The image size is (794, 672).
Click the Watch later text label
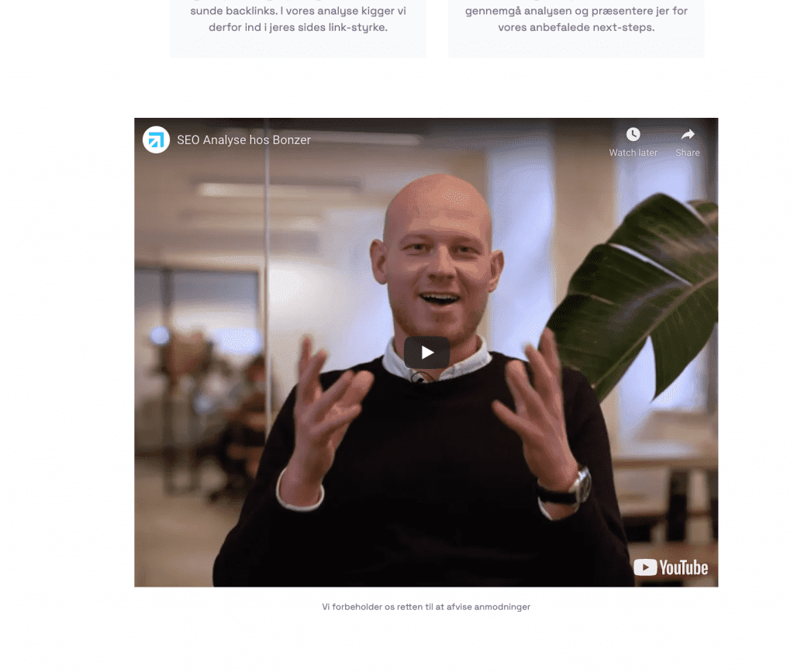pyautogui.click(x=633, y=153)
